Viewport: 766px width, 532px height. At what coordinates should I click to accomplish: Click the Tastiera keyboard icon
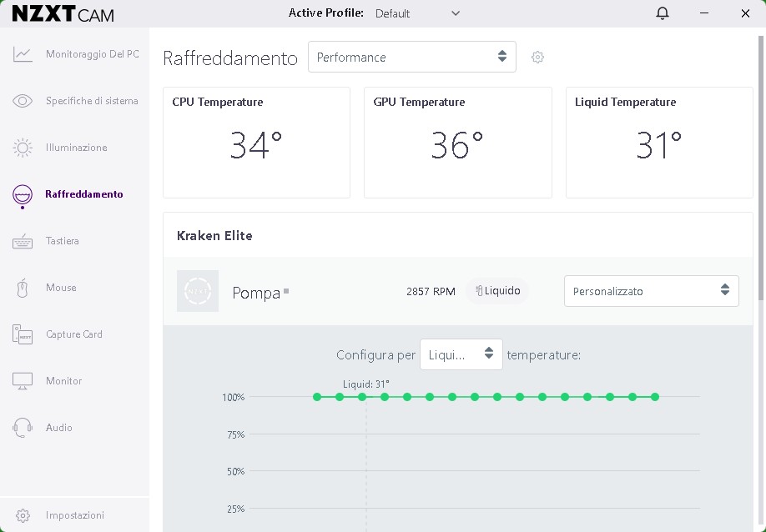[x=23, y=241]
